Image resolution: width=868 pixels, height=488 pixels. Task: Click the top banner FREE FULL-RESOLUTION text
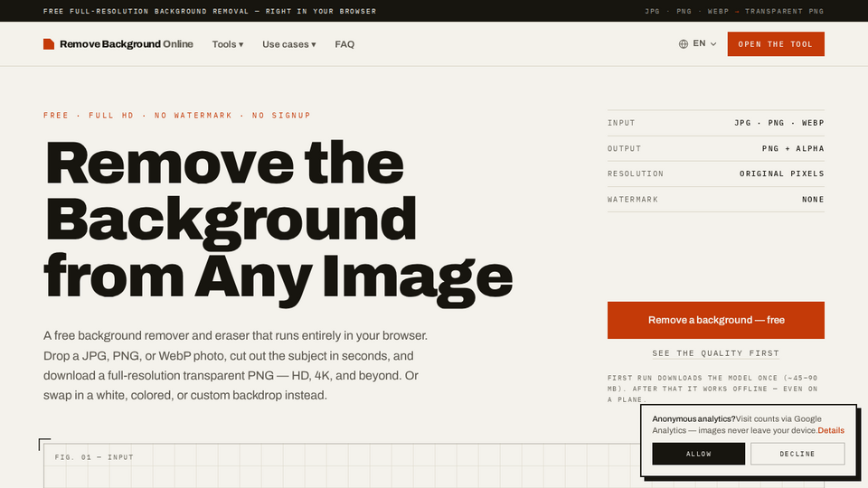click(x=210, y=11)
